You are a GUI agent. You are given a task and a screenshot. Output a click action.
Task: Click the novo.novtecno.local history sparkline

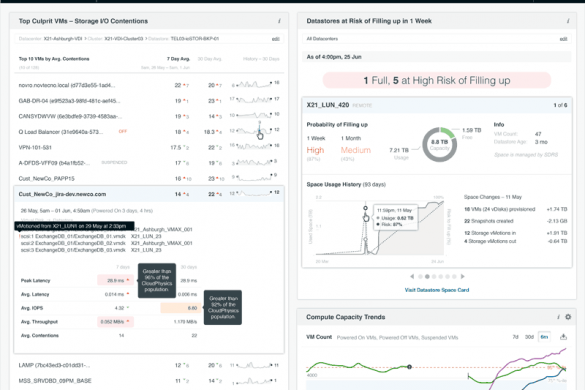point(254,85)
